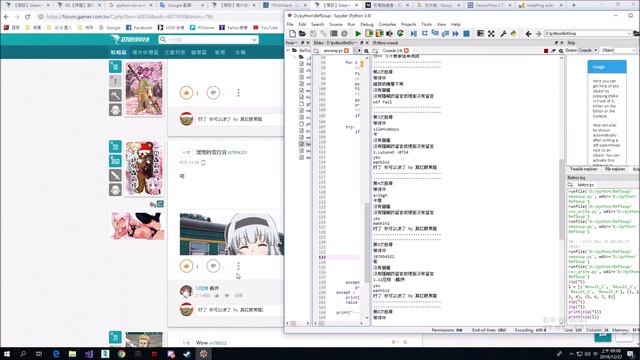
Task: Click the Usage help button
Action: coord(607,67)
